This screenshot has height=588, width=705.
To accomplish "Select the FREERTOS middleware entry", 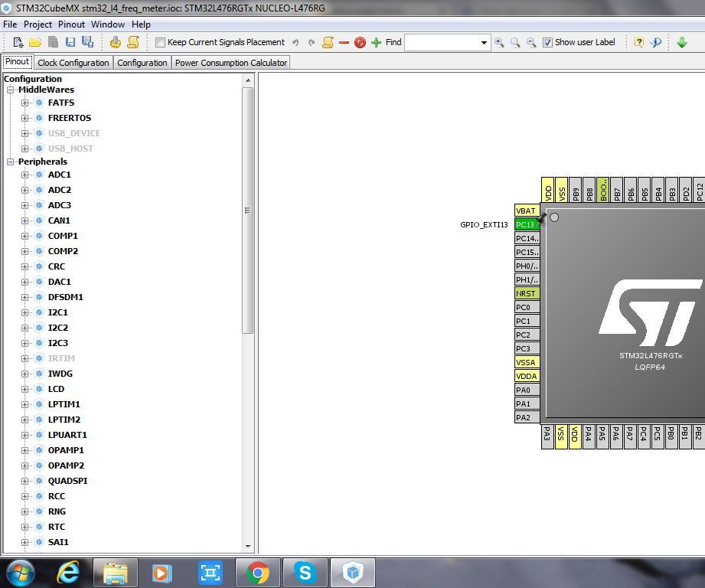I will pos(69,118).
